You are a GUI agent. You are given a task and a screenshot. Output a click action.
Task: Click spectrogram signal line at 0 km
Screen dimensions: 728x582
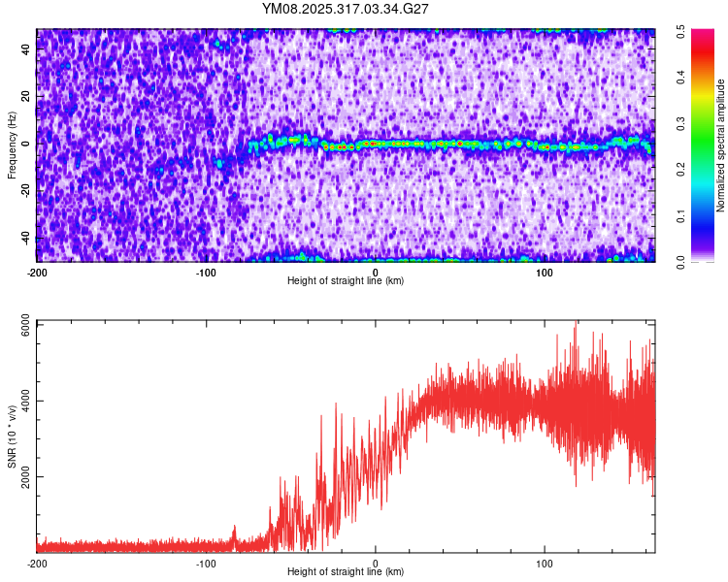[x=376, y=143]
